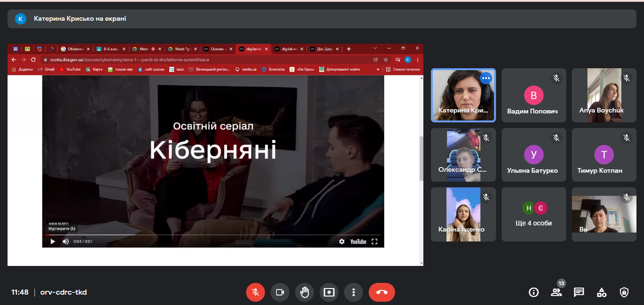Screen dimensions: 644x305
Task: Switch to the 'Дія. Цифр' Chrome tab
Action: (x=325, y=48)
